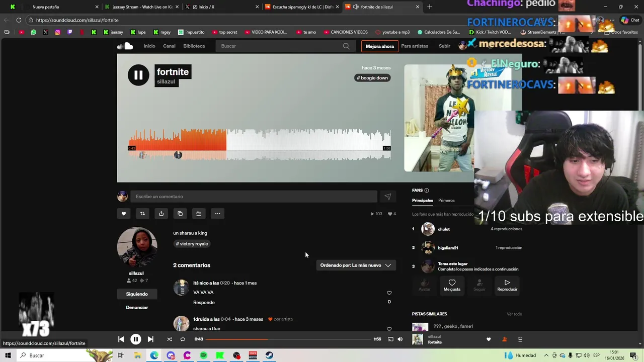Open the # victory royale tag
Image resolution: width=644 pixels, height=362 pixels.
[x=192, y=244]
